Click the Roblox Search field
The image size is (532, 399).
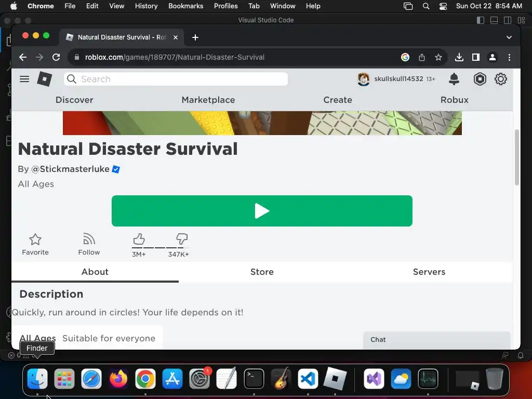pos(176,79)
